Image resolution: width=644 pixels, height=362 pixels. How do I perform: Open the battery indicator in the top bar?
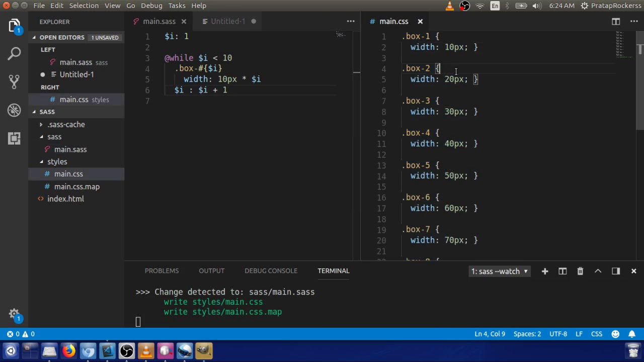pos(521,6)
